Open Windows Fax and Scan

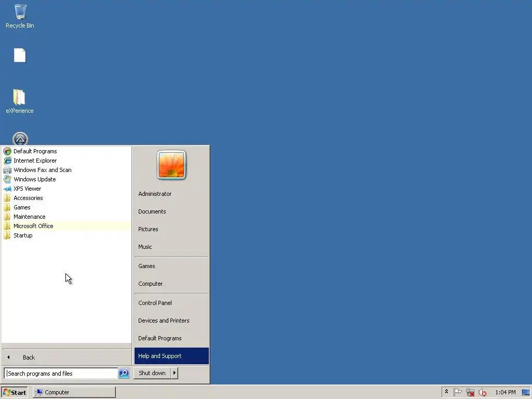pos(66,170)
